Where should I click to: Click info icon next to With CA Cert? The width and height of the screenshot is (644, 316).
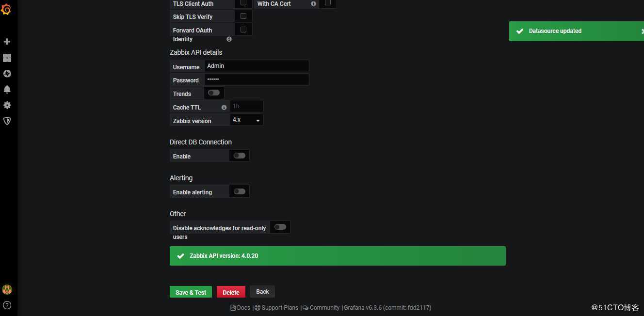(313, 4)
